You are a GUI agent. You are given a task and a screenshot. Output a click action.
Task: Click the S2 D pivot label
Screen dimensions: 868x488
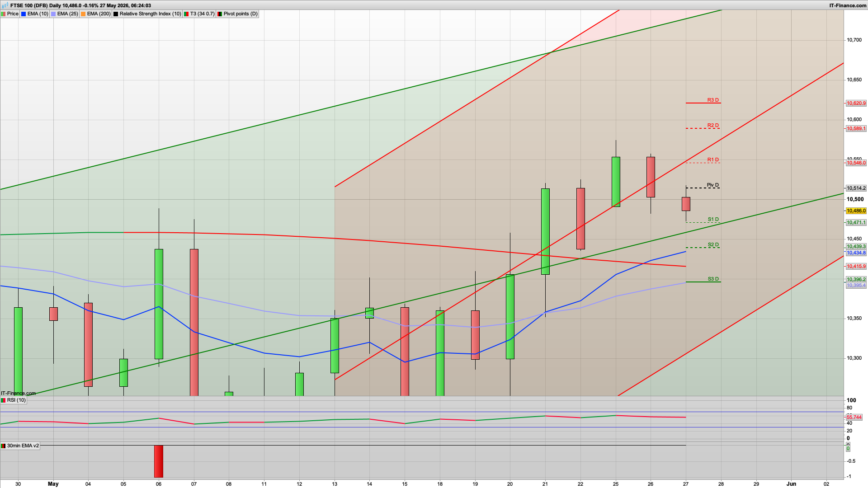(x=713, y=245)
